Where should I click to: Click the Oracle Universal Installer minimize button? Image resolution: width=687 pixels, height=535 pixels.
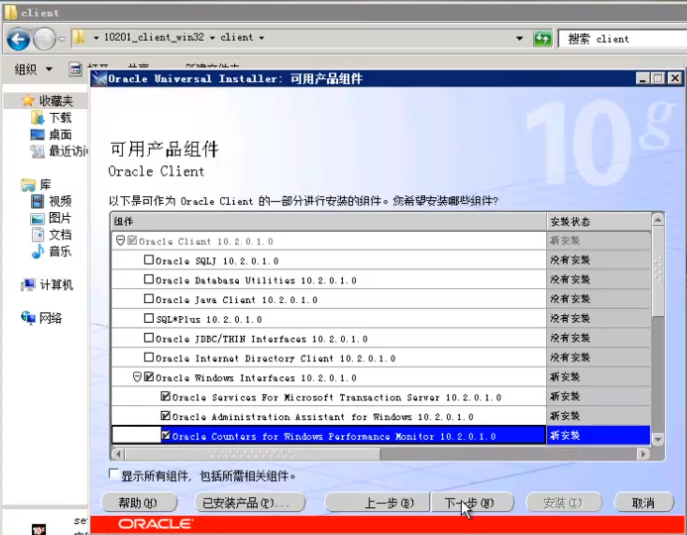pyautogui.click(x=643, y=78)
